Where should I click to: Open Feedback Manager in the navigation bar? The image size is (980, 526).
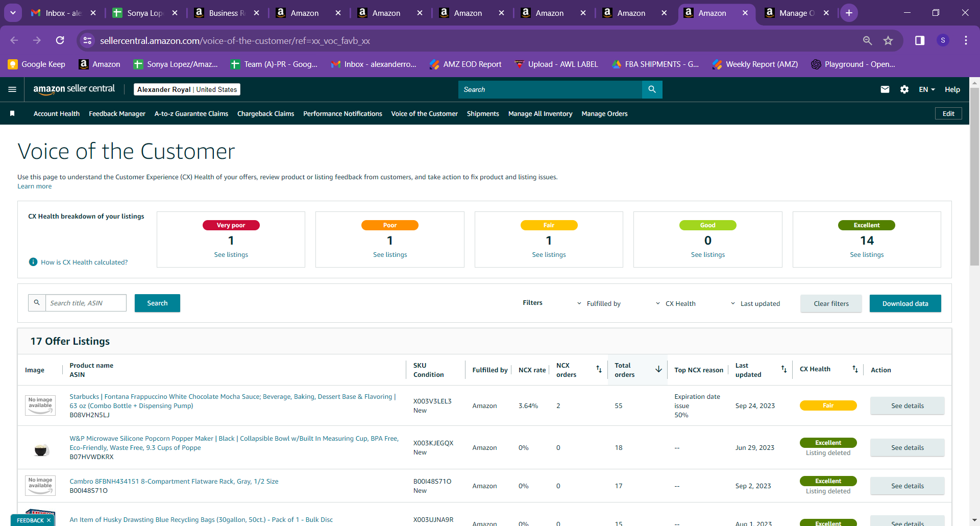pyautogui.click(x=117, y=113)
